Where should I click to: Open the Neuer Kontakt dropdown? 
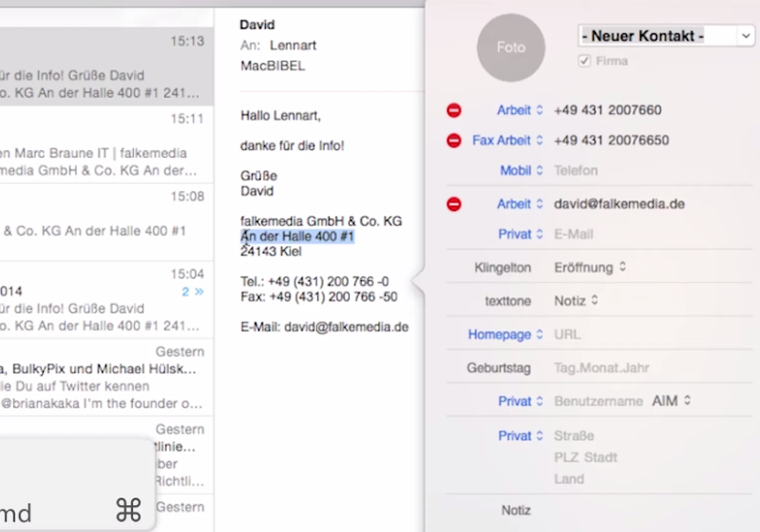tap(665, 36)
